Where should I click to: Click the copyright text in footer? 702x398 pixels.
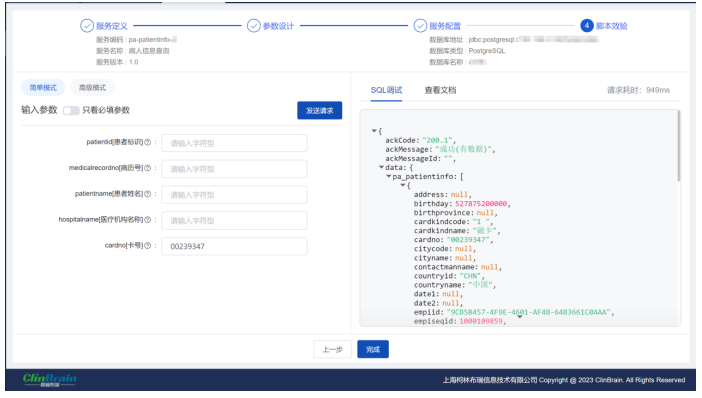[564, 380]
